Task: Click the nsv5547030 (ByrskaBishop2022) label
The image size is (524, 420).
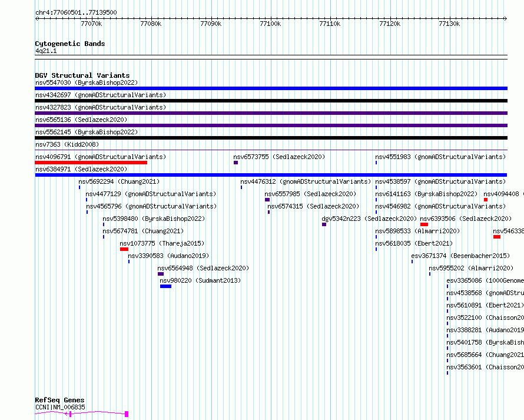Action: [x=87, y=82]
